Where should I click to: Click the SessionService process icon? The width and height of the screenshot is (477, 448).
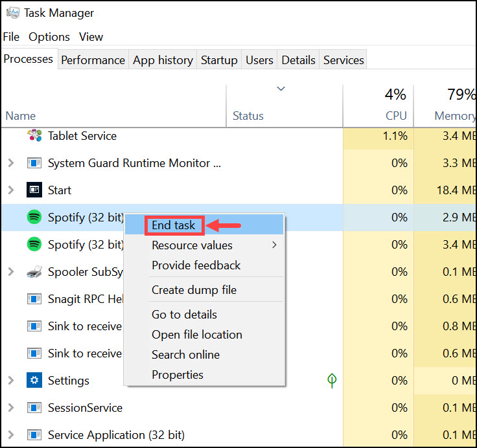click(34, 408)
